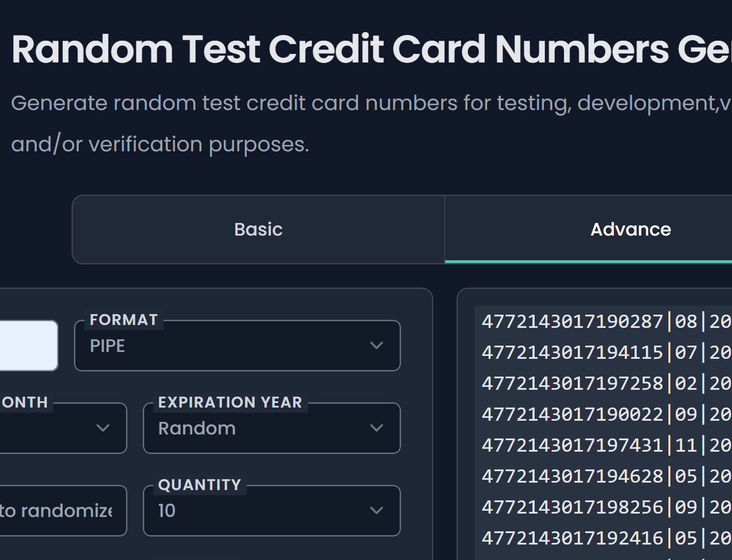The height and width of the screenshot is (560, 732).
Task: Click the chevron arrow in the Expiration Month field
Action: click(103, 428)
